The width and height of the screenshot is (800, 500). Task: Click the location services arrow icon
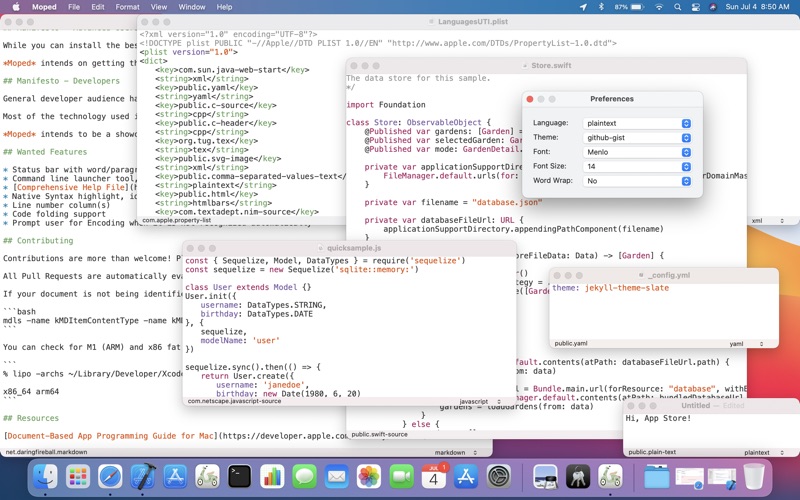click(x=583, y=7)
